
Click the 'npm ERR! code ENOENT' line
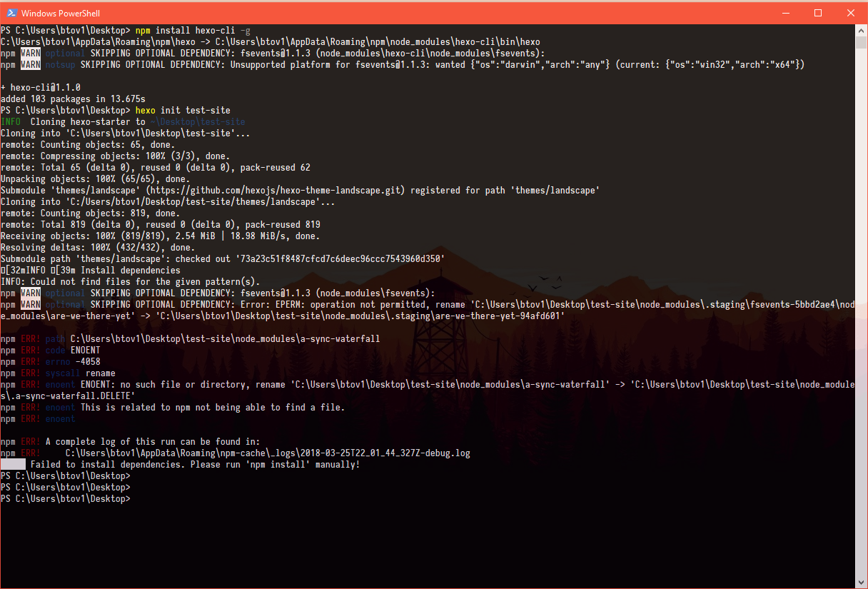tap(51, 351)
